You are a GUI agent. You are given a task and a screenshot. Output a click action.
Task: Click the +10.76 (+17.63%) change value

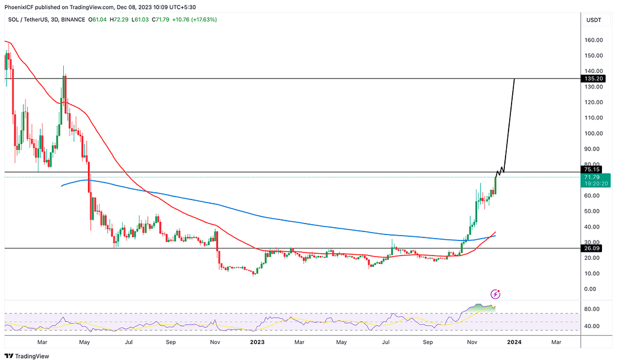195,20
